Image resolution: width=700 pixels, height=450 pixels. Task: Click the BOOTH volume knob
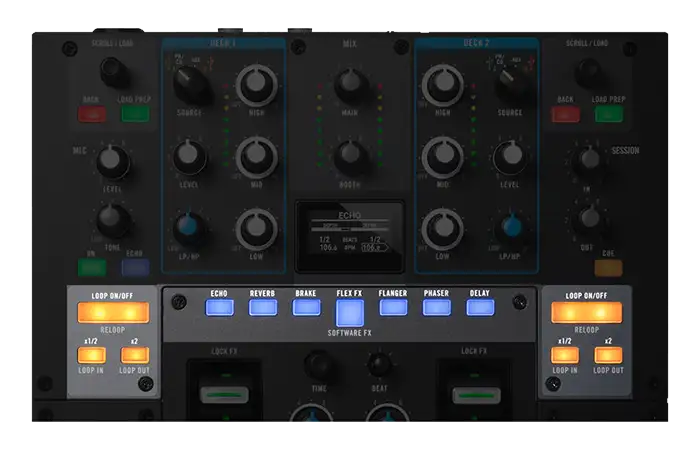pyautogui.click(x=351, y=157)
